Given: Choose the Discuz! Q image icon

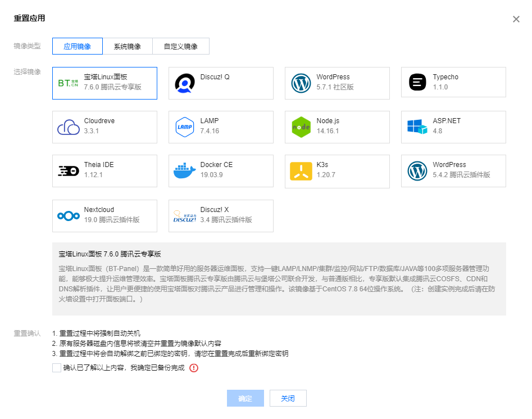Looking at the screenshot, I should [x=184, y=83].
